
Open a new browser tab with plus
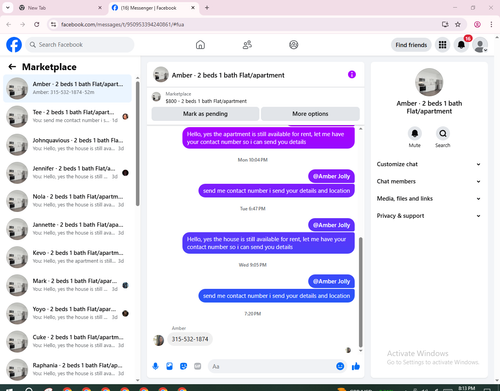[x=207, y=8]
